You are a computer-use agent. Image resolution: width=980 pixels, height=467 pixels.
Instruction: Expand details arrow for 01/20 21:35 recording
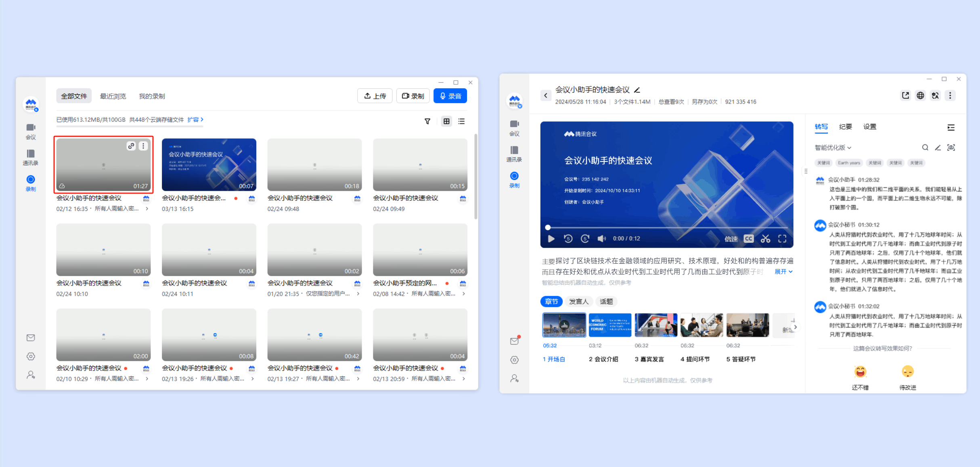click(x=358, y=294)
